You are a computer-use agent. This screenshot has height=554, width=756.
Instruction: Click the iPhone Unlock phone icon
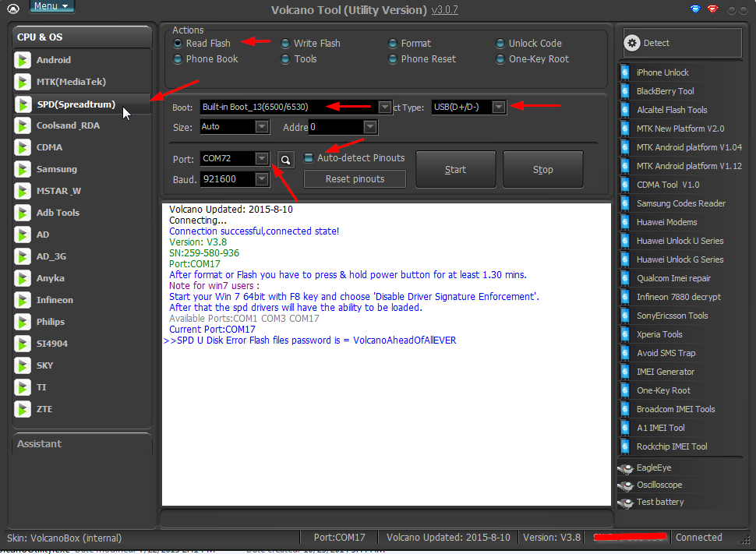click(625, 72)
